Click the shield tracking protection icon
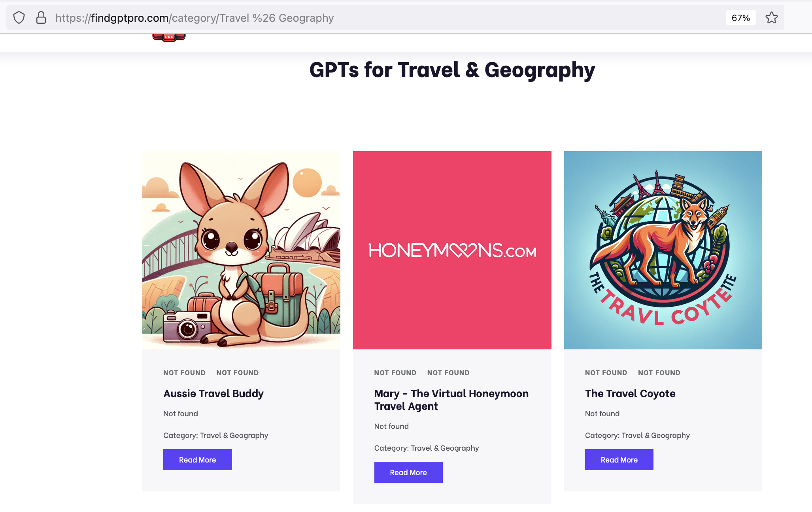 coord(19,18)
